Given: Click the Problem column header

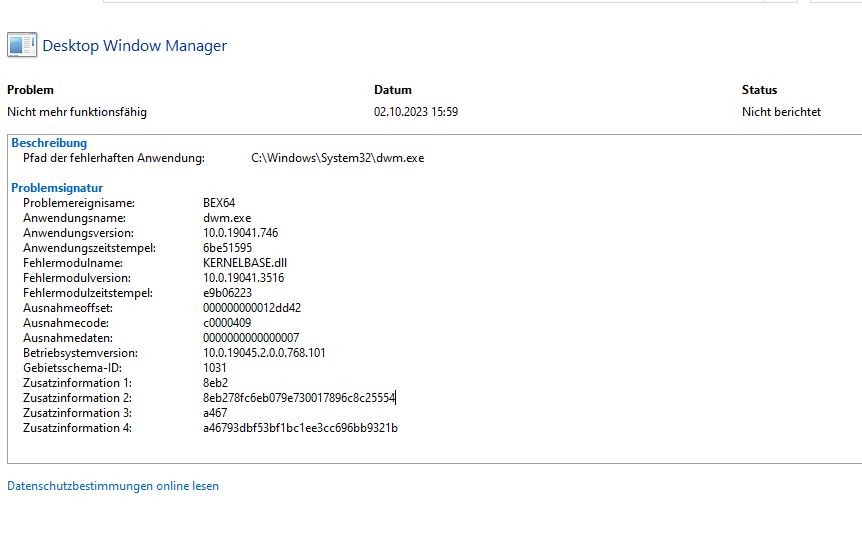Looking at the screenshot, I should coord(30,90).
